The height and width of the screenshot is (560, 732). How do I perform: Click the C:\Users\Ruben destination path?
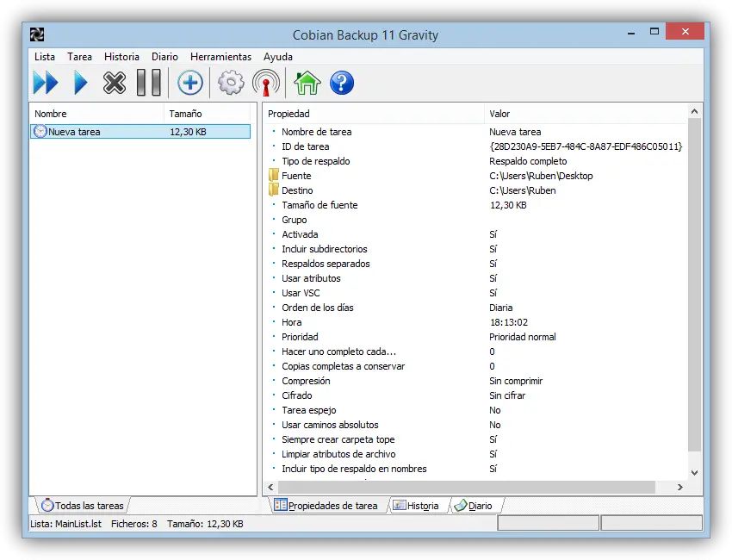tap(523, 190)
